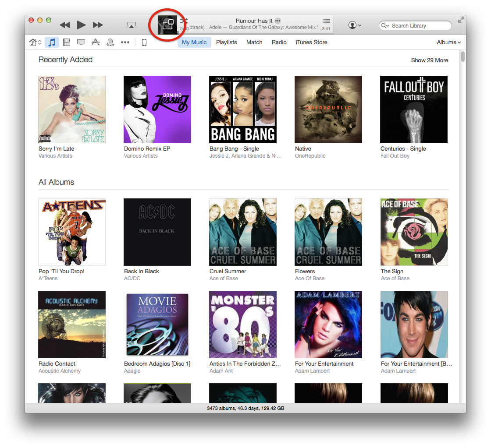Image resolution: width=491 pixels, height=448 pixels.
Task: Switch to the TV Shows library icon
Action: pos(81,42)
